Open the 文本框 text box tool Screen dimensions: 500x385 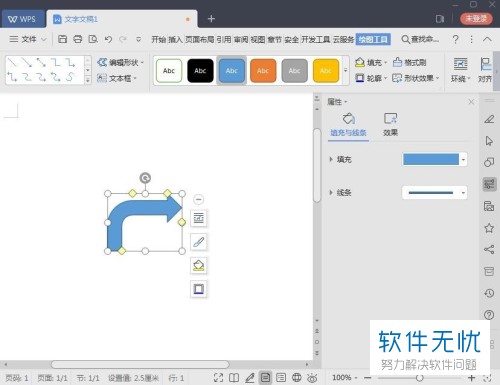click(117, 78)
